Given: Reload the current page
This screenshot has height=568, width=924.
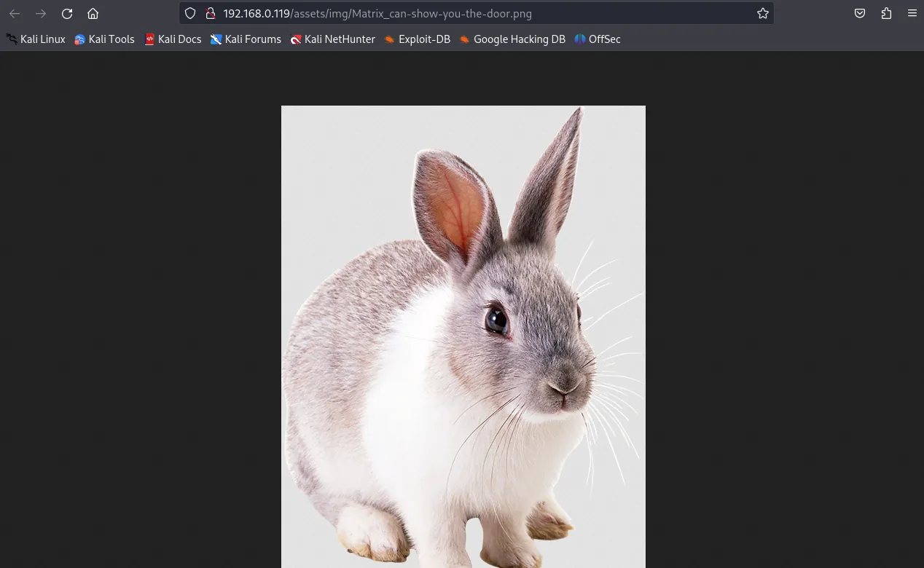Looking at the screenshot, I should pos(67,13).
